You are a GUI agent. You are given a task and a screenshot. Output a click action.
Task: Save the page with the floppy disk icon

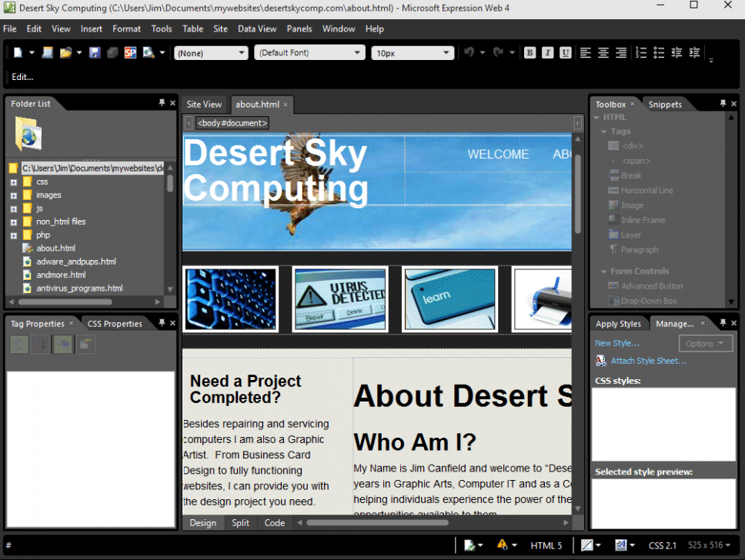coord(95,53)
